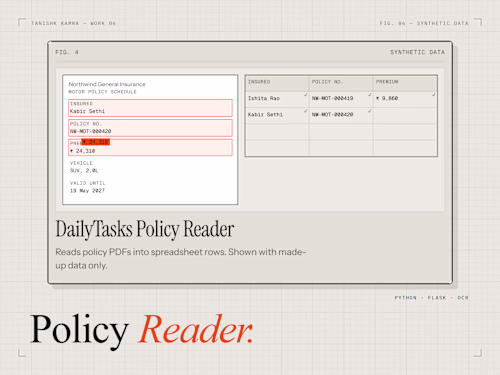Click the description starting Reads policy PDFs
The width and height of the screenshot is (500, 375).
pyautogui.click(x=181, y=259)
